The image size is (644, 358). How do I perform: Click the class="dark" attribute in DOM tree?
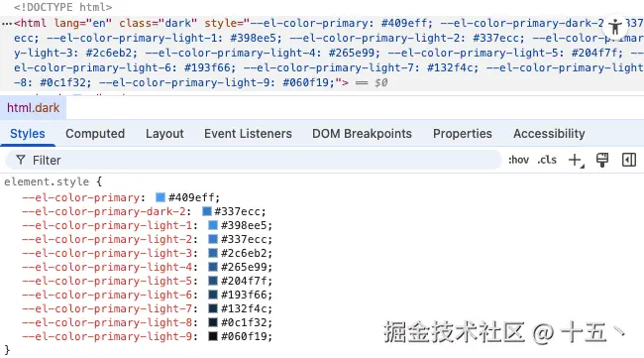point(159,23)
